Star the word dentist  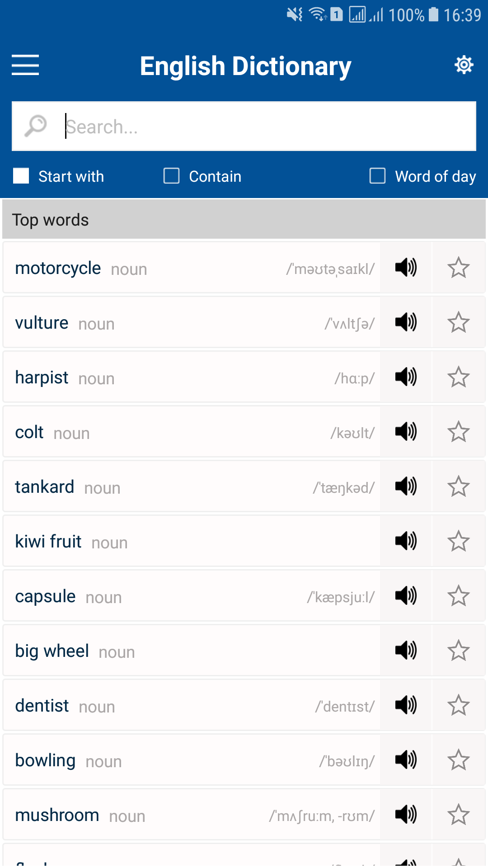pyautogui.click(x=458, y=705)
